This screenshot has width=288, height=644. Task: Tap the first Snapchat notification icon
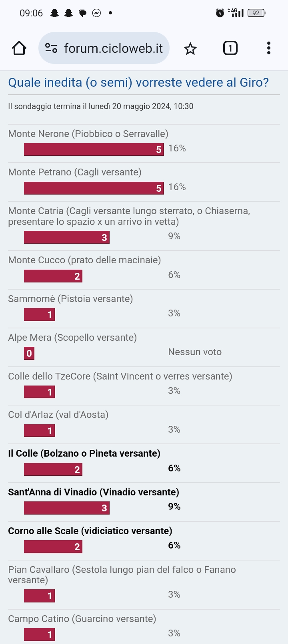[x=54, y=13]
